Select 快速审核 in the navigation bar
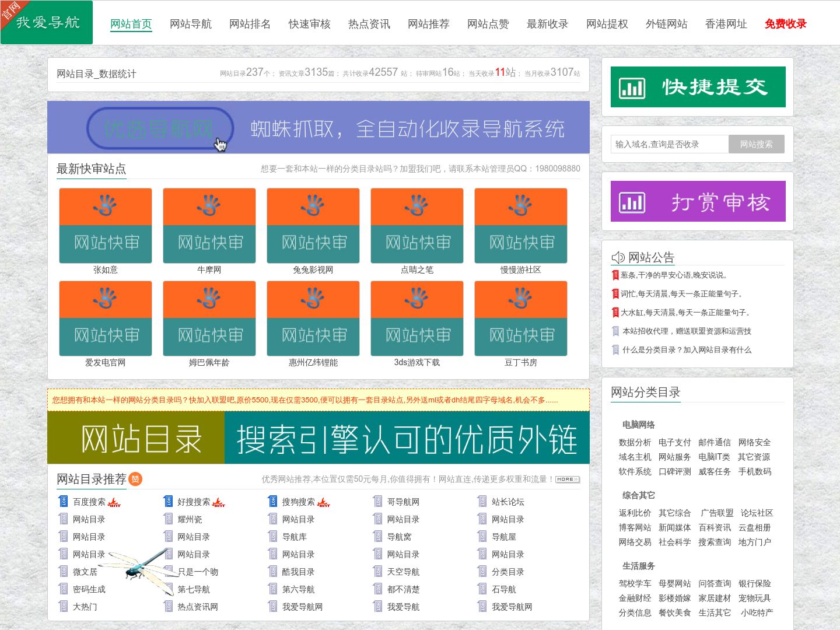The height and width of the screenshot is (630, 840). point(310,24)
